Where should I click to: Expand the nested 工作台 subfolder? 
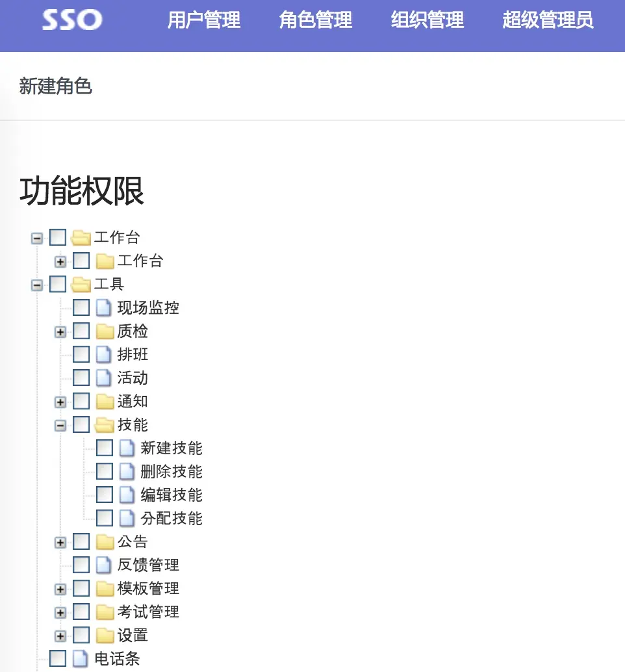(60, 261)
